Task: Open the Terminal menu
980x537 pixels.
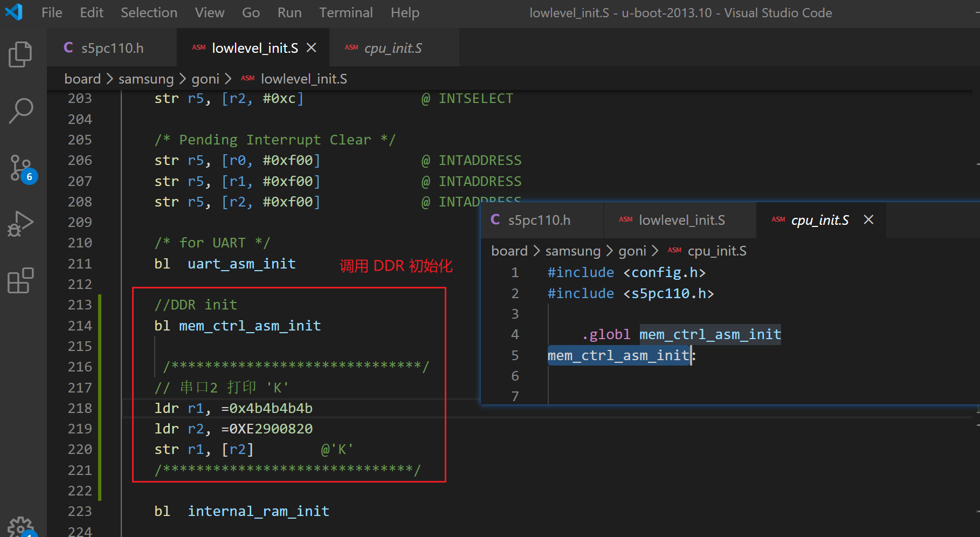Action: coord(346,12)
